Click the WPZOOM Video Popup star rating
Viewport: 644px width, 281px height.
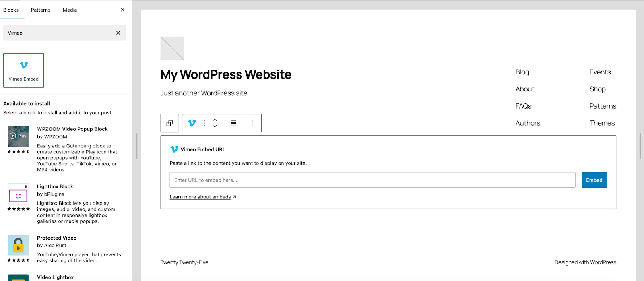(19, 152)
